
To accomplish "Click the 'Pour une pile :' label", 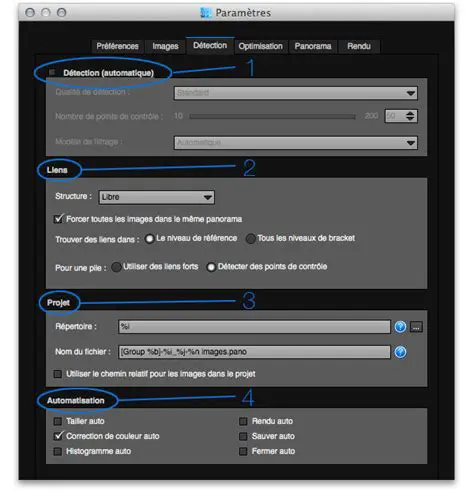I will pyautogui.click(x=81, y=268).
